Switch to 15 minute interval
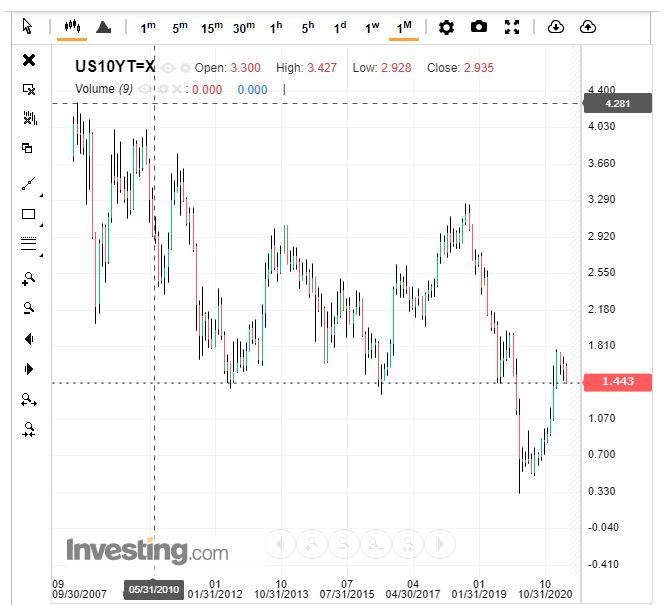The height and width of the screenshot is (605, 669). [x=211, y=27]
